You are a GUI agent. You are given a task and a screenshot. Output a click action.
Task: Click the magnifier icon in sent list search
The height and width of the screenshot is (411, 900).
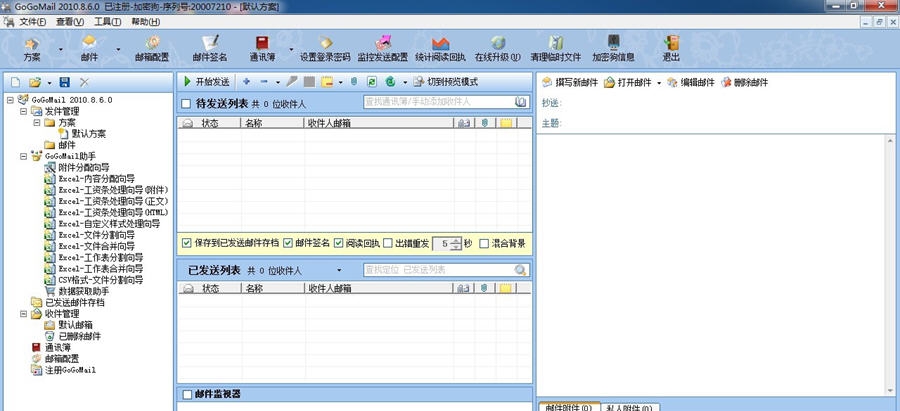tap(521, 270)
